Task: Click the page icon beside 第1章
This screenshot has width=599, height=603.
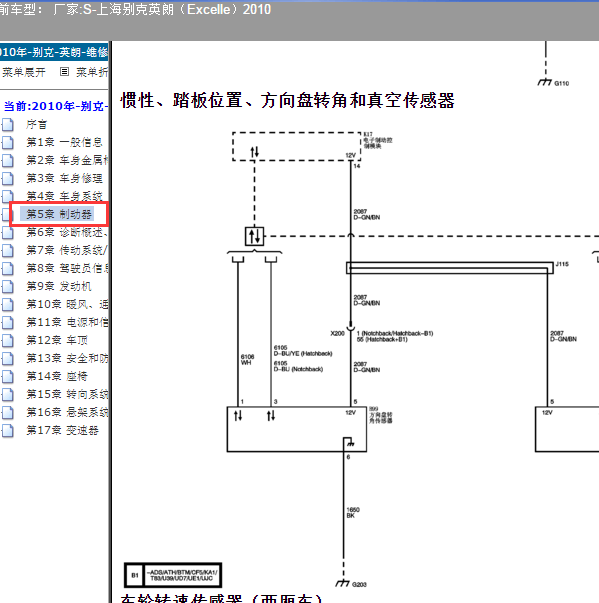Action: coord(7,143)
